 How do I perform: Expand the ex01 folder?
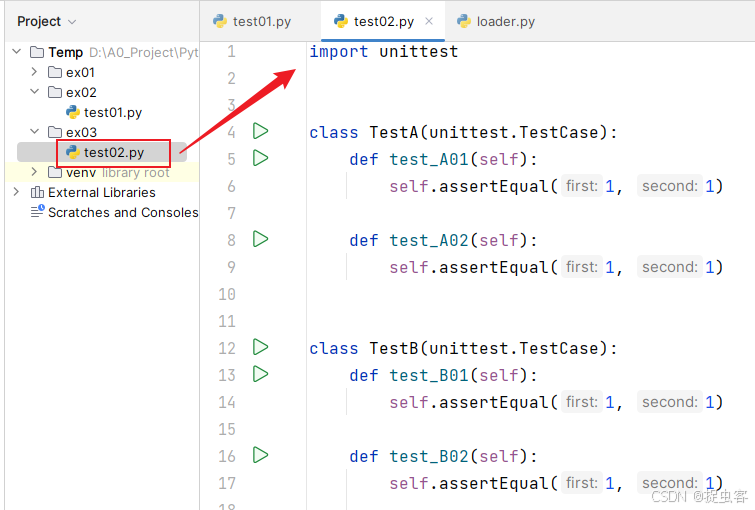click(34, 72)
